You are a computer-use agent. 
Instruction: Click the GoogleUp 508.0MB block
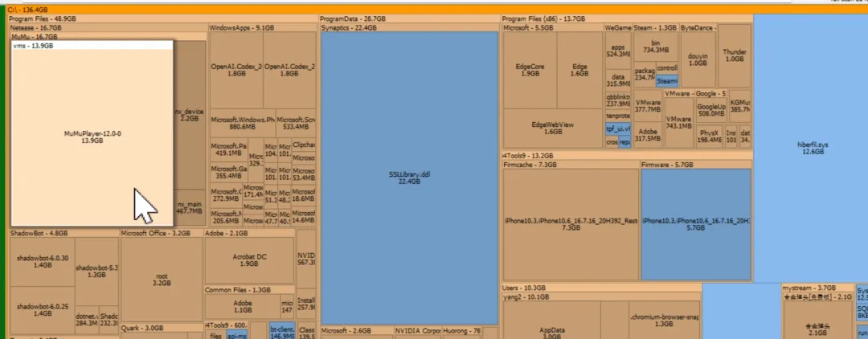click(710, 110)
